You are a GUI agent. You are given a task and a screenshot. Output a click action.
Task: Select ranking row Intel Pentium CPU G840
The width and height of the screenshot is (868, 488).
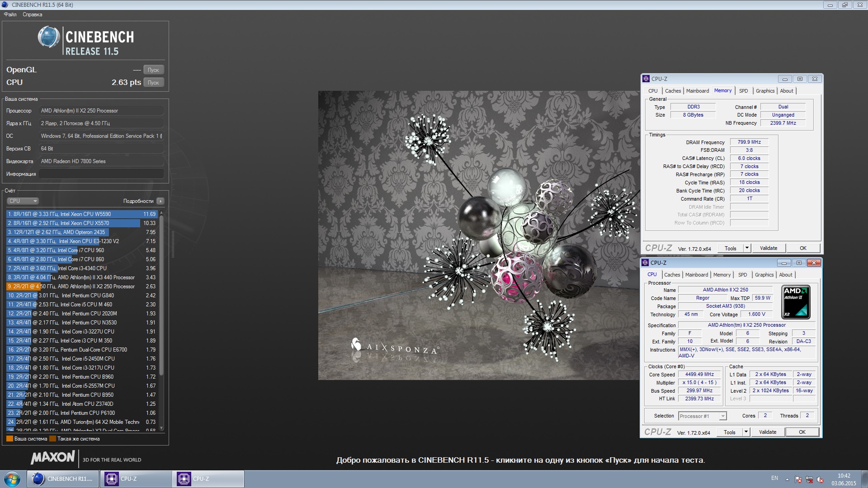[81, 296]
